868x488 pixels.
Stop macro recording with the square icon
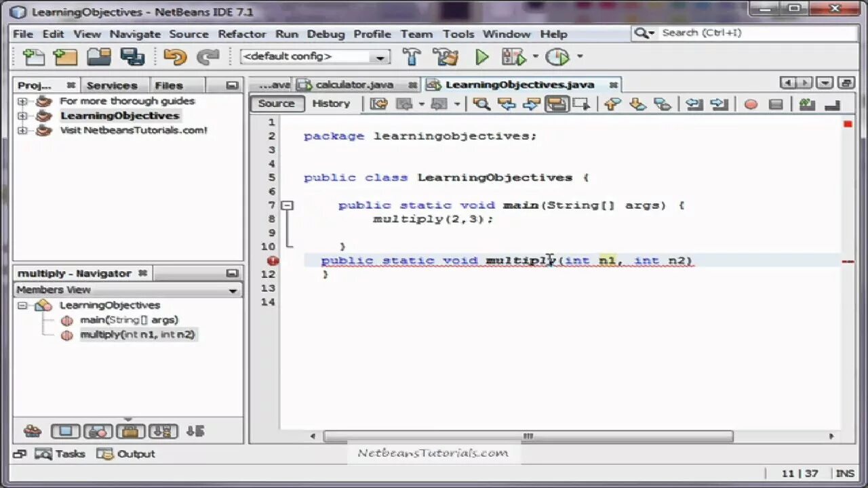pyautogui.click(x=776, y=104)
